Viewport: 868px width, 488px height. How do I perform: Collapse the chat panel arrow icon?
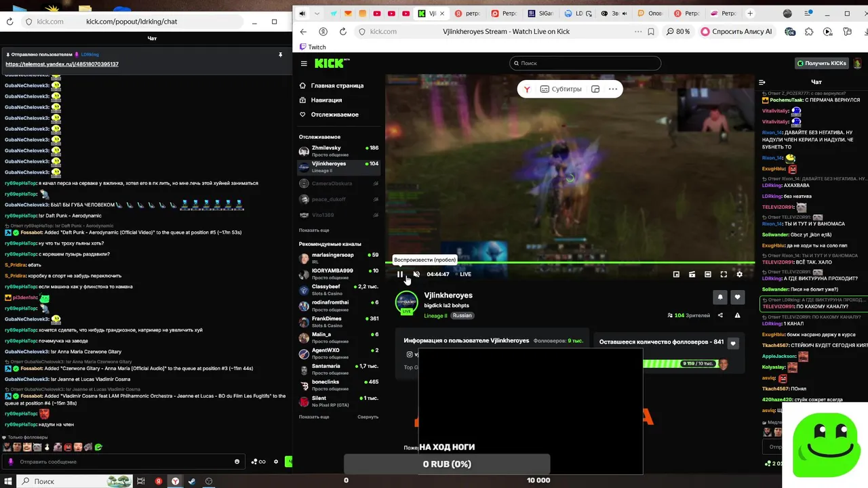pos(762,82)
